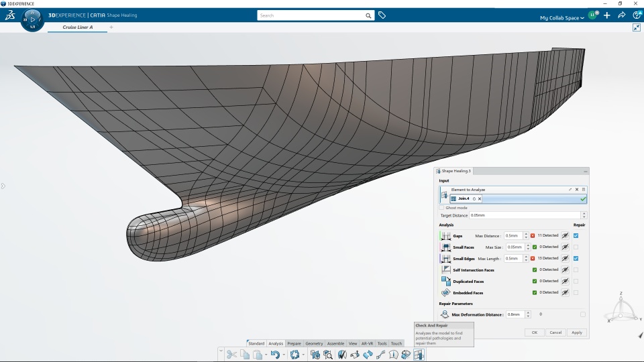
Task: Open the Tools tab
Action: point(382,343)
